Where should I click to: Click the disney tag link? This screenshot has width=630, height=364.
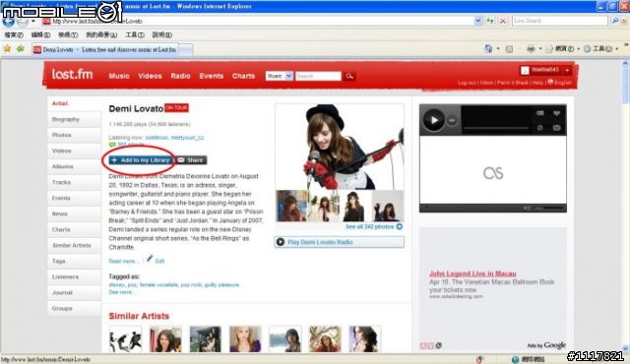(x=116, y=285)
